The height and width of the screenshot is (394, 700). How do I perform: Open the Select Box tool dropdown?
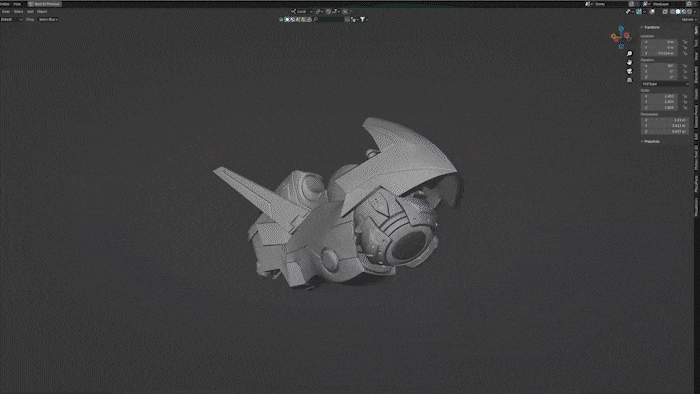48,19
